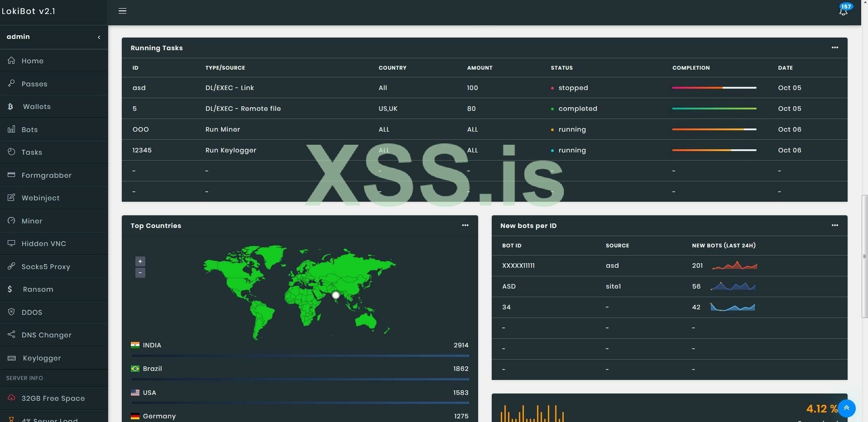Open the Hidden VNC sidebar item
The width and height of the screenshot is (868, 422).
point(54,244)
